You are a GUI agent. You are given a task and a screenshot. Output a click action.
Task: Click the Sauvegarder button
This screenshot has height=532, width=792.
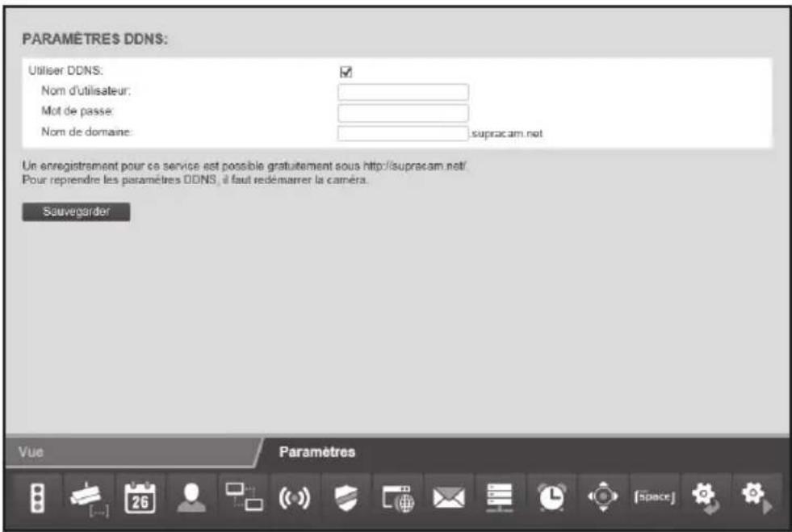click(x=76, y=212)
